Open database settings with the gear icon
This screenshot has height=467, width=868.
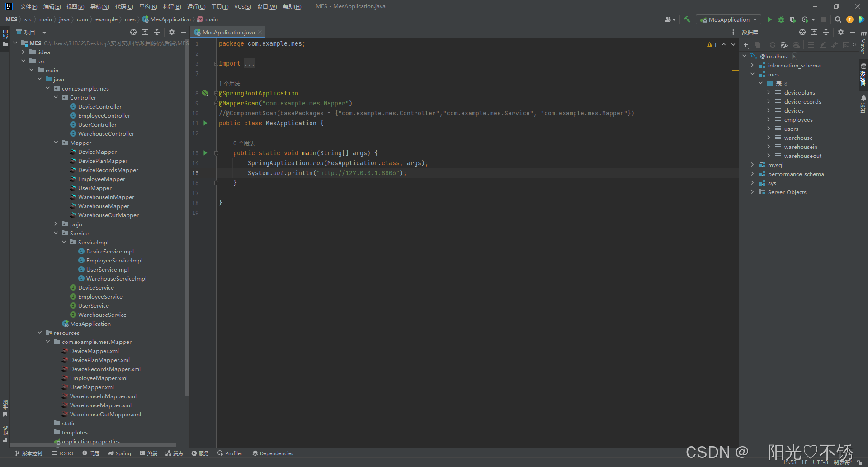click(841, 32)
